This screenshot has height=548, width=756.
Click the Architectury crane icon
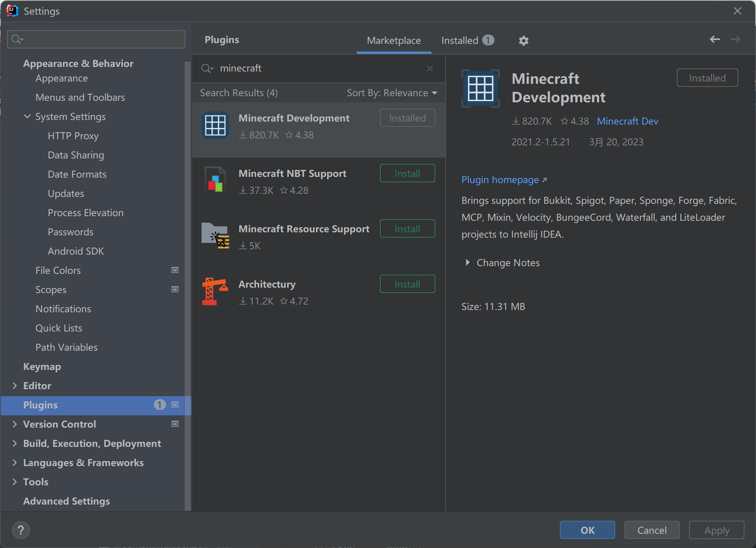pyautogui.click(x=215, y=291)
